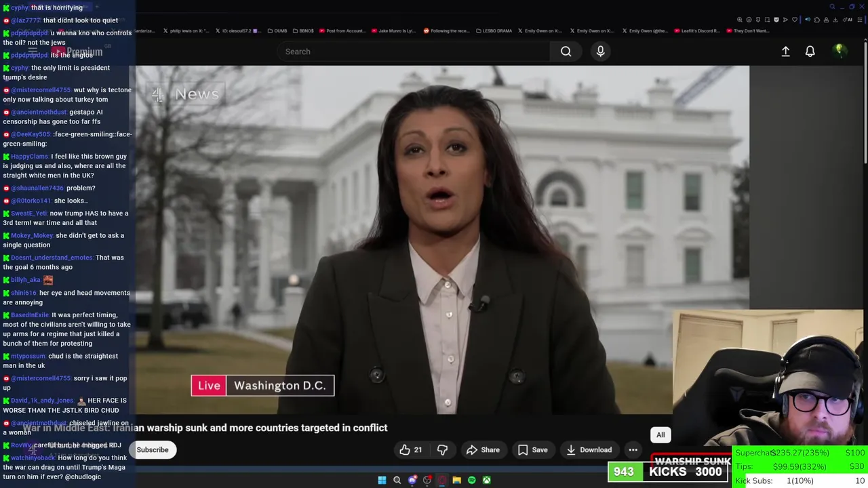Bookmark page with the heart icon
Viewport: 868px width, 488px height.
[x=795, y=20]
